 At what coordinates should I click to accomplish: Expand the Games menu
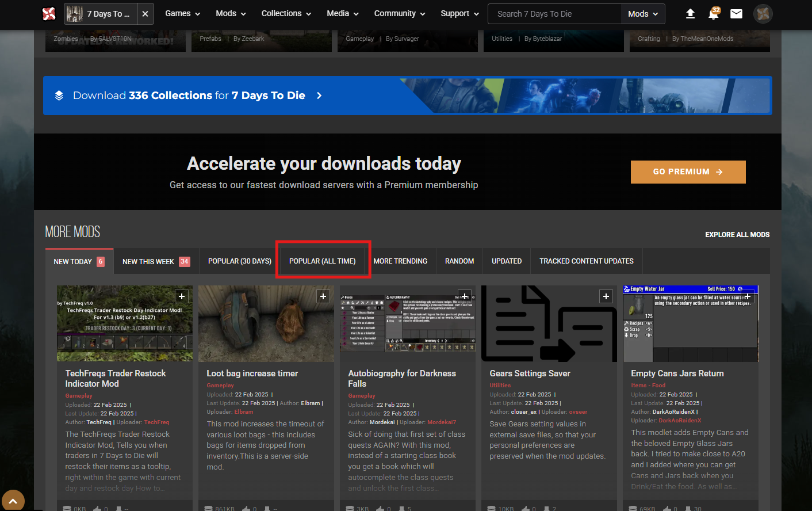(x=183, y=14)
